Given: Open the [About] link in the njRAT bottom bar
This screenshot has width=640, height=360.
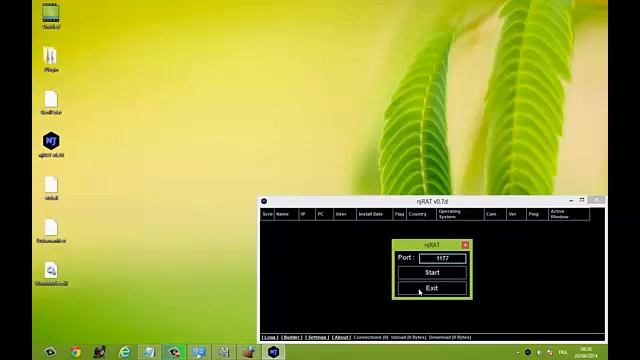Looking at the screenshot, I should [341, 338].
